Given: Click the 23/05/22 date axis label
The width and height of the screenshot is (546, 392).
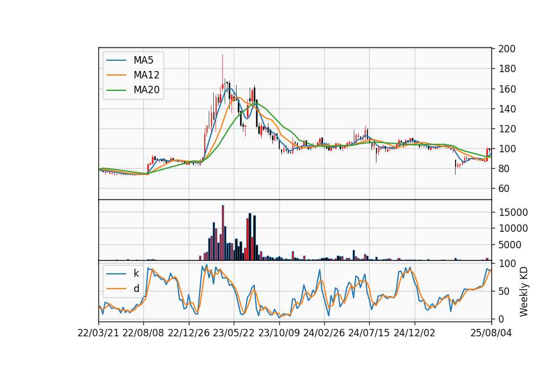Looking at the screenshot, I should 234,333.
